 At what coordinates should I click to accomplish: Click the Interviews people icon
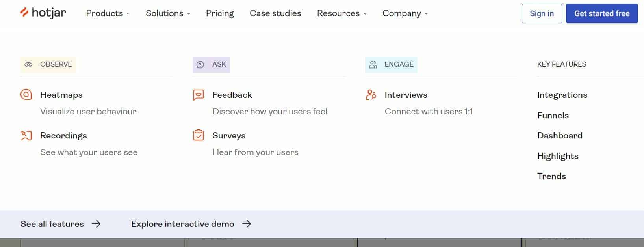[x=371, y=95]
